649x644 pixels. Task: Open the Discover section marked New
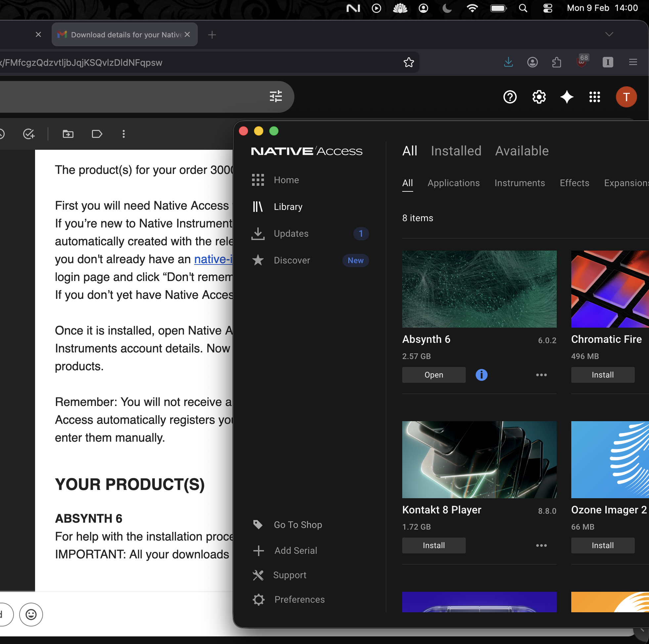(x=291, y=260)
